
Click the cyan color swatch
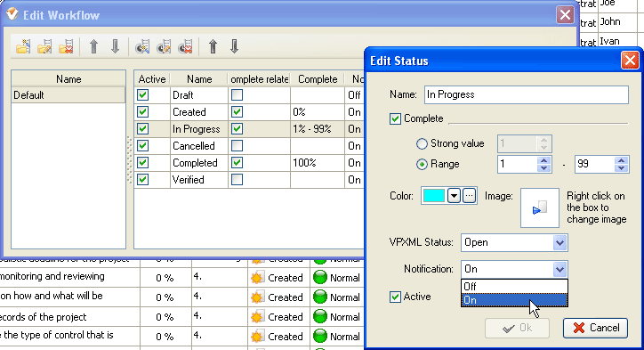[x=434, y=196]
